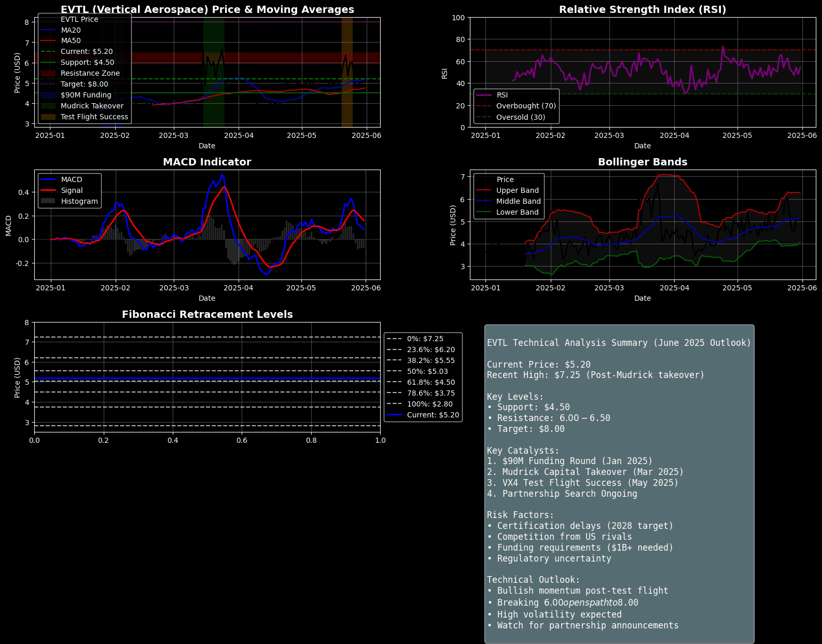Image resolution: width=822 pixels, height=644 pixels.
Task: Click 'Regulatory uncertainty' line
Action: (549, 558)
